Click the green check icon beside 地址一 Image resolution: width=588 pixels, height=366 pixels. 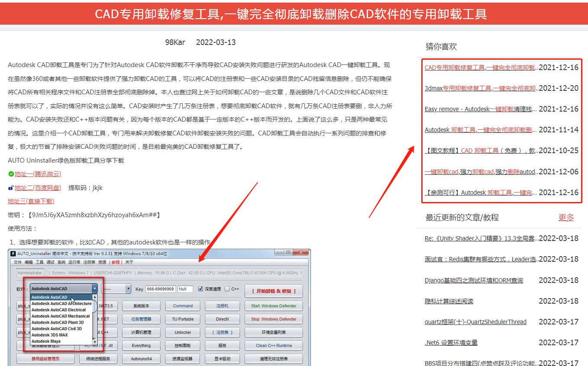[x=11, y=174]
